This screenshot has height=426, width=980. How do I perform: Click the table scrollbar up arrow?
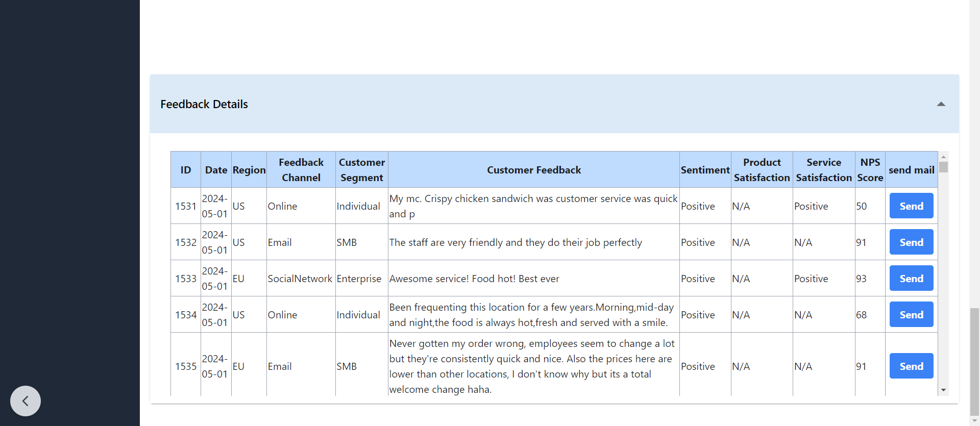pyautogui.click(x=943, y=157)
